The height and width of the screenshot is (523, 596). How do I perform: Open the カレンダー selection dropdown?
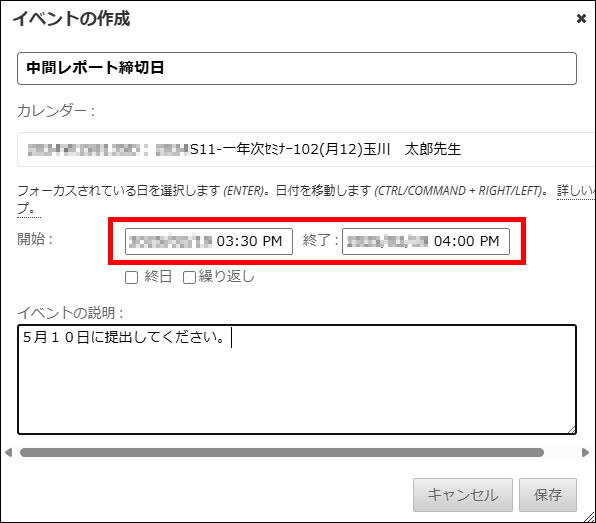tap(306, 149)
